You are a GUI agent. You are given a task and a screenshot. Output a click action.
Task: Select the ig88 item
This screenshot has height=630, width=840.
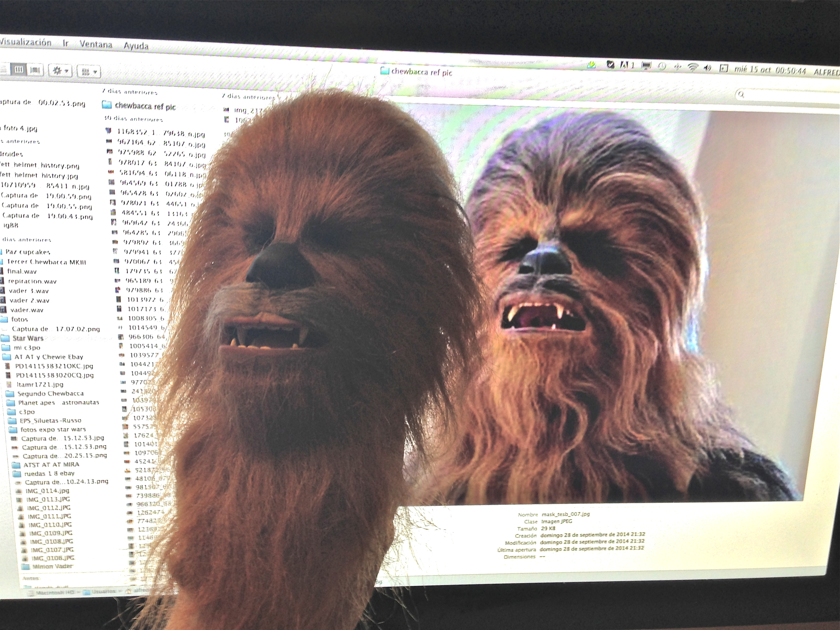pyautogui.click(x=10, y=225)
